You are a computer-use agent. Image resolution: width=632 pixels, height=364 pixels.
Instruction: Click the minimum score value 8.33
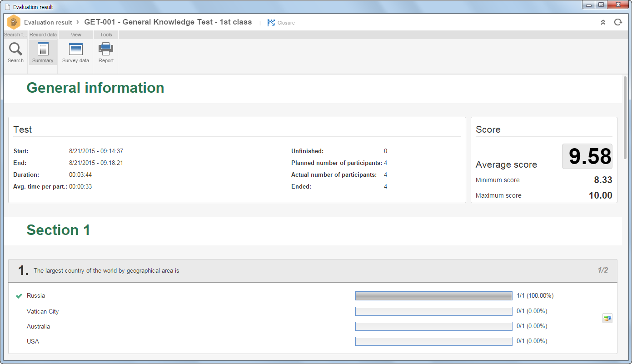click(603, 180)
